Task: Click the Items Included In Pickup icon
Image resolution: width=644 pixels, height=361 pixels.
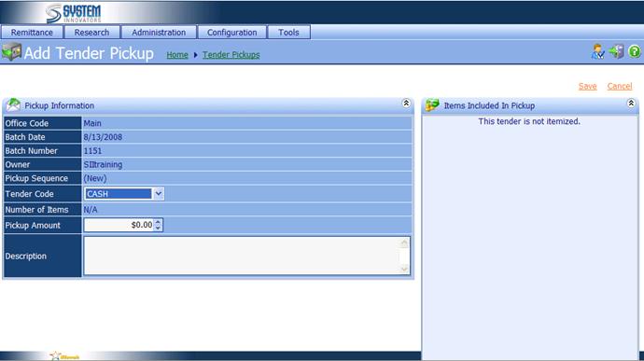Action: coord(432,105)
